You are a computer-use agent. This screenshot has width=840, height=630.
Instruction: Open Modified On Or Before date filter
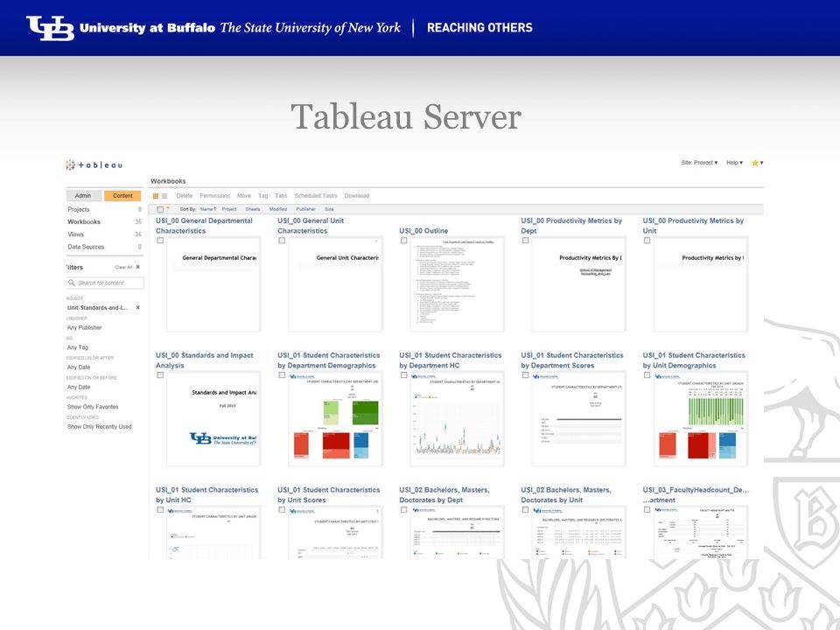point(79,387)
